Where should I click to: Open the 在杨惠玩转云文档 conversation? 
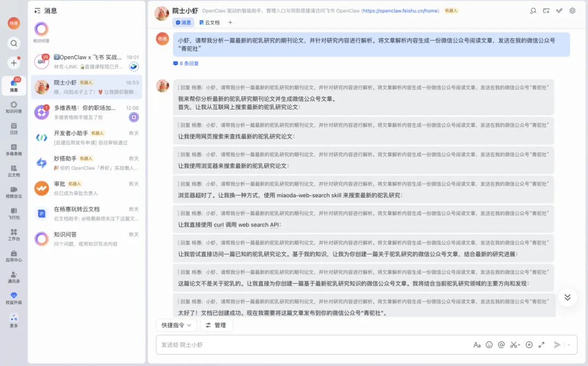pyautogui.click(x=87, y=213)
